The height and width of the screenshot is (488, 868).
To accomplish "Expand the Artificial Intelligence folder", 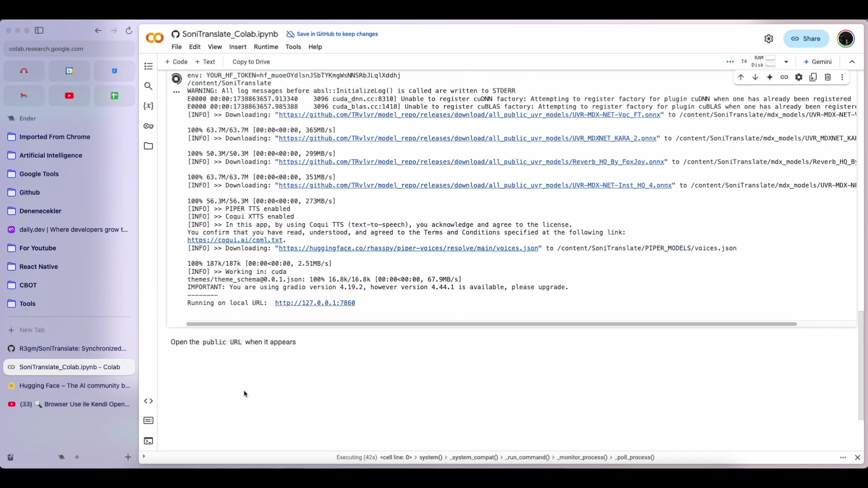I will pyautogui.click(x=69, y=155).
